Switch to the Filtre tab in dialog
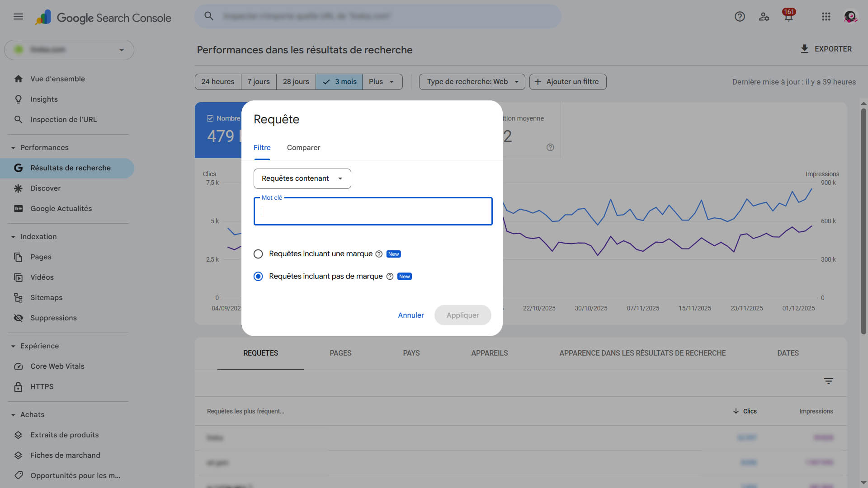 pyautogui.click(x=262, y=147)
